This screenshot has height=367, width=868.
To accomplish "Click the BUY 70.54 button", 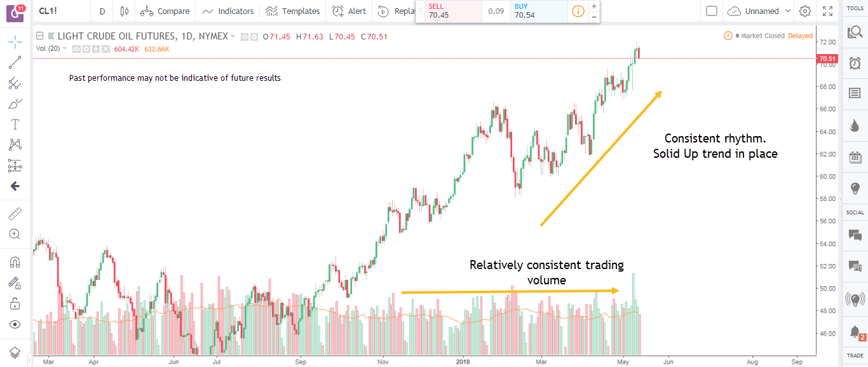I will click(538, 11).
